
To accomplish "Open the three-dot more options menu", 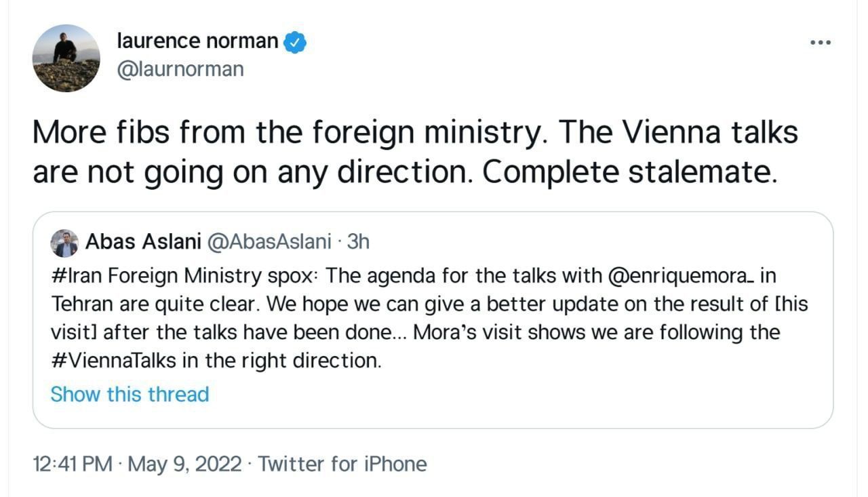I will [821, 43].
